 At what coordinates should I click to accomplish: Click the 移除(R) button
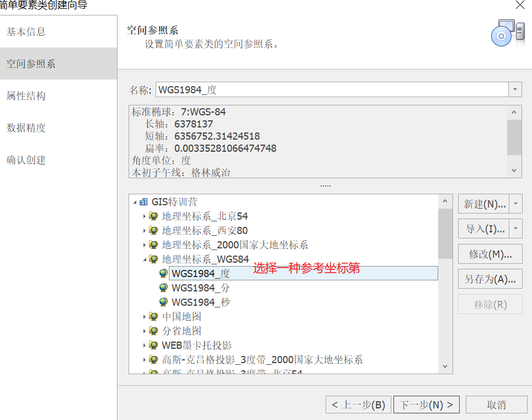(x=490, y=304)
